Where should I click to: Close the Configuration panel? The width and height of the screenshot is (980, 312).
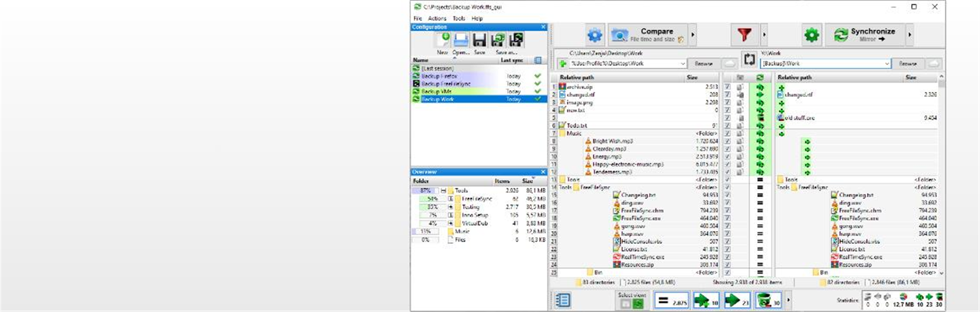[x=543, y=27]
